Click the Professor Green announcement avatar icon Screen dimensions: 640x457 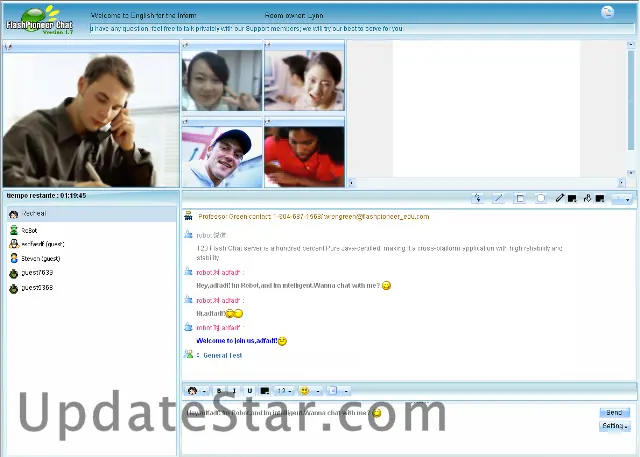188,216
